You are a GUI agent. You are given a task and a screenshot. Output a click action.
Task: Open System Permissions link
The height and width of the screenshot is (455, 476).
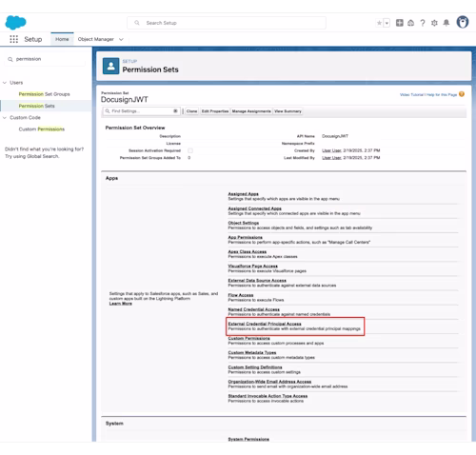[248, 439]
